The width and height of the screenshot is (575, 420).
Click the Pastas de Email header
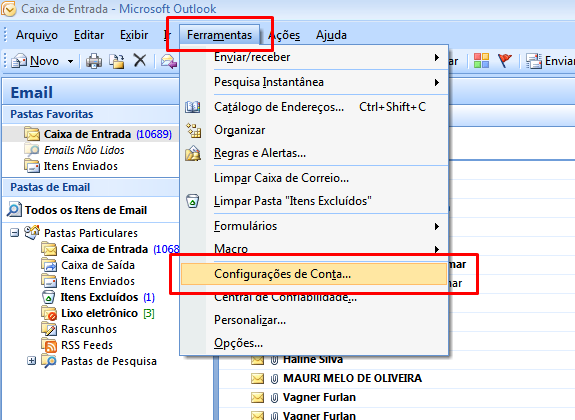pos(90,187)
